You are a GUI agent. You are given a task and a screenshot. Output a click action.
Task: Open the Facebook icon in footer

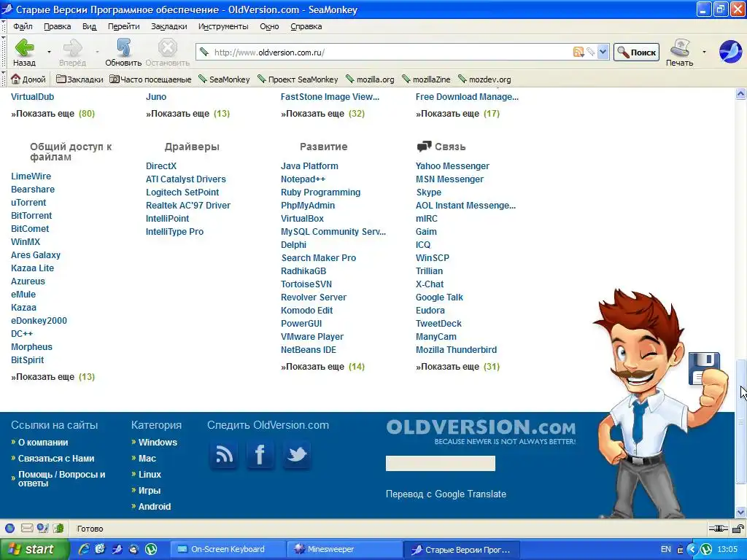260,455
